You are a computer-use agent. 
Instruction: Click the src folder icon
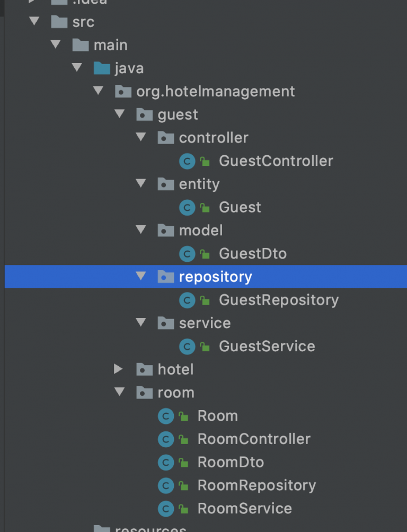point(60,22)
